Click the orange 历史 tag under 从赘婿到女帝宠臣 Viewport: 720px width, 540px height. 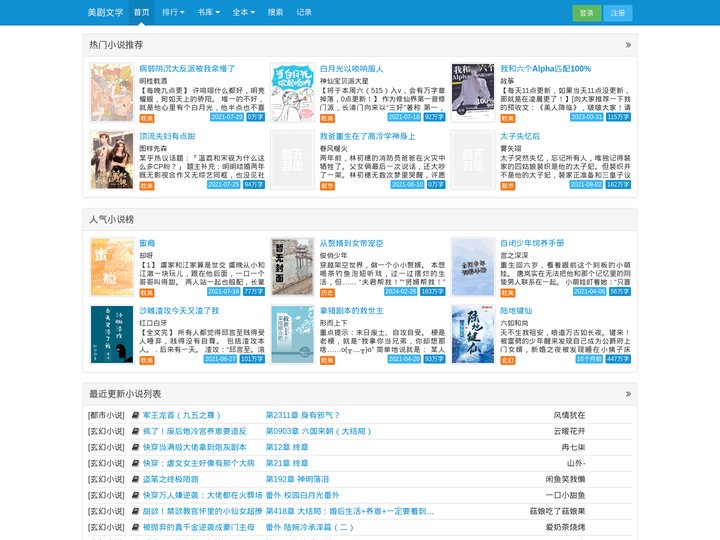pyautogui.click(x=327, y=293)
